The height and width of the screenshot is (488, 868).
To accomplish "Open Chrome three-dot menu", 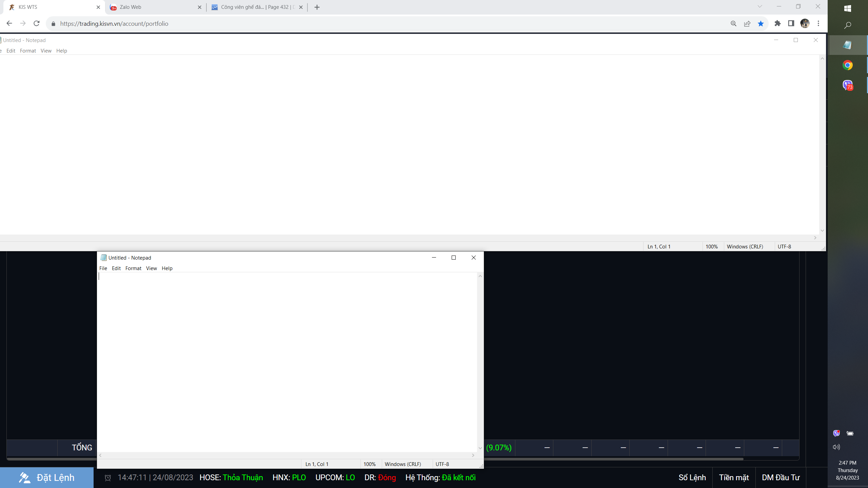I will [818, 23].
